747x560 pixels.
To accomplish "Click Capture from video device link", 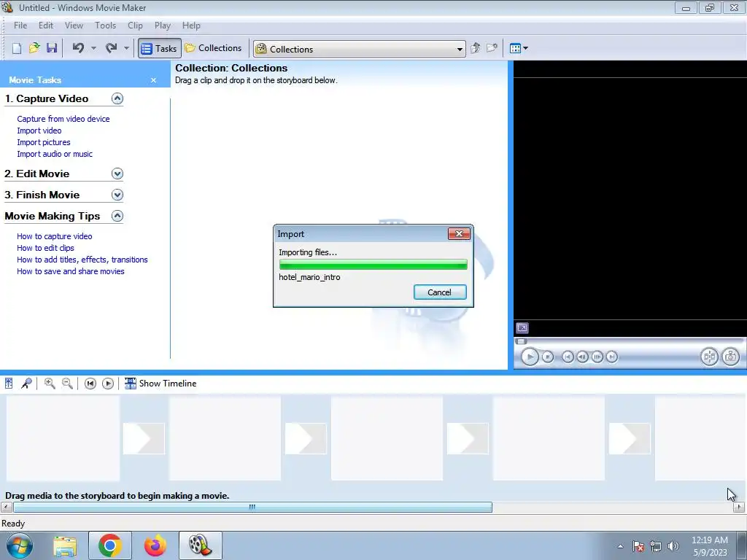I will (x=63, y=119).
